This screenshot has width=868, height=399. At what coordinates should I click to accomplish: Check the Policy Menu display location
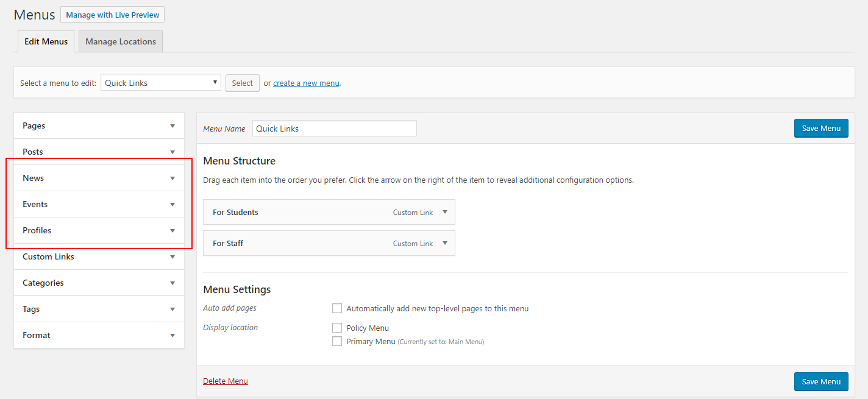point(337,328)
